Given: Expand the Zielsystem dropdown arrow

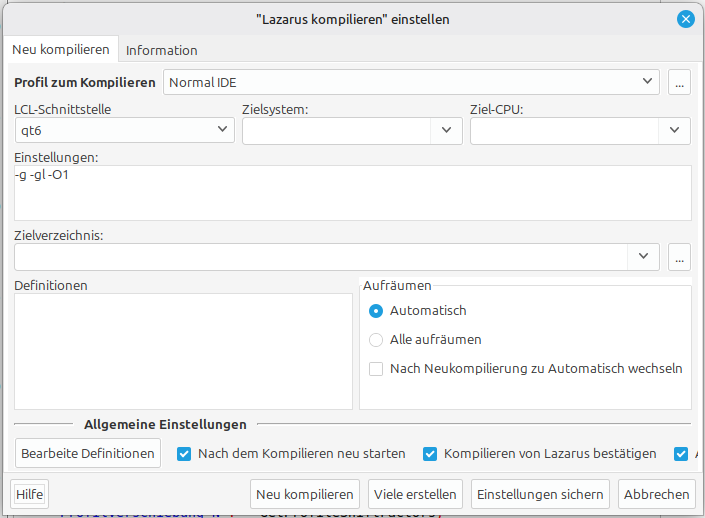Looking at the screenshot, I should [x=446, y=130].
